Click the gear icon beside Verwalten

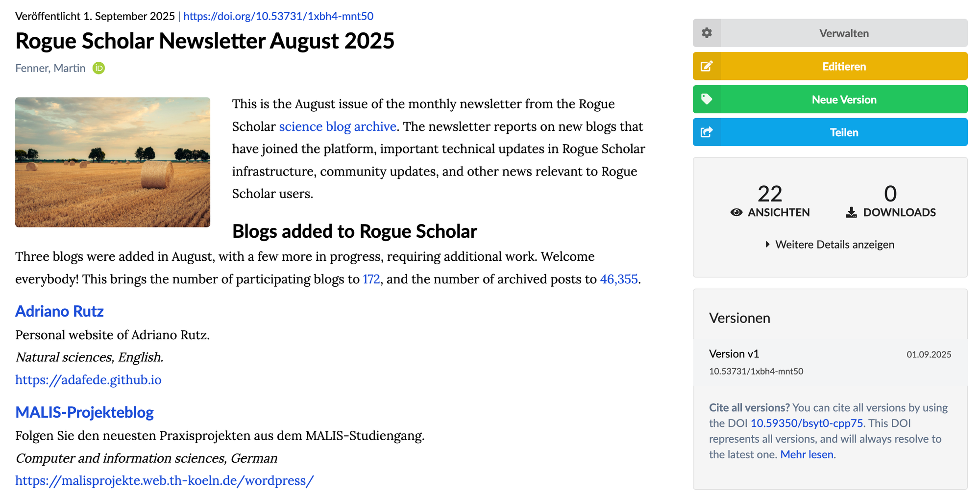pos(707,33)
